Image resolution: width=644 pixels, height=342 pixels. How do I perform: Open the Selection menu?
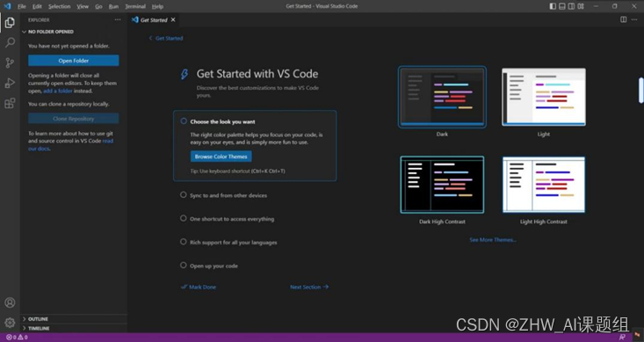click(59, 6)
